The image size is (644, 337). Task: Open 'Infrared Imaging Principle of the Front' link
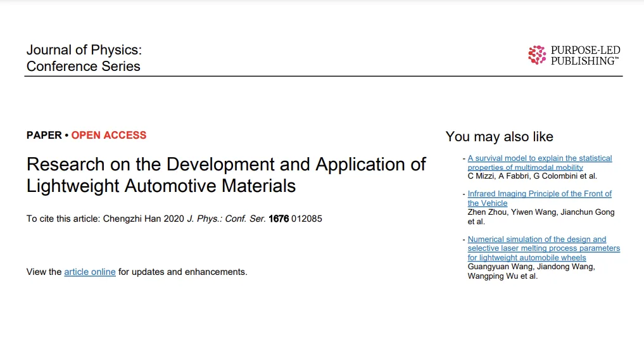point(540,198)
